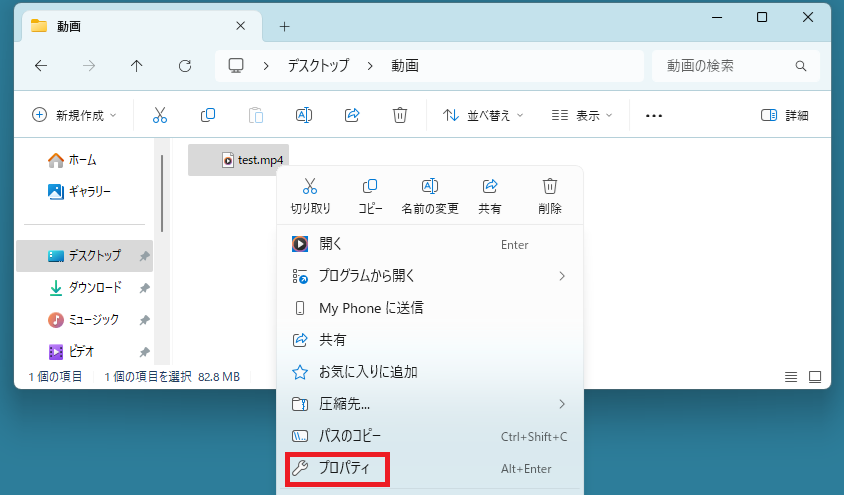Click the Cut icon in the toolbar
Screen dimensions: 844x495
tap(160, 115)
